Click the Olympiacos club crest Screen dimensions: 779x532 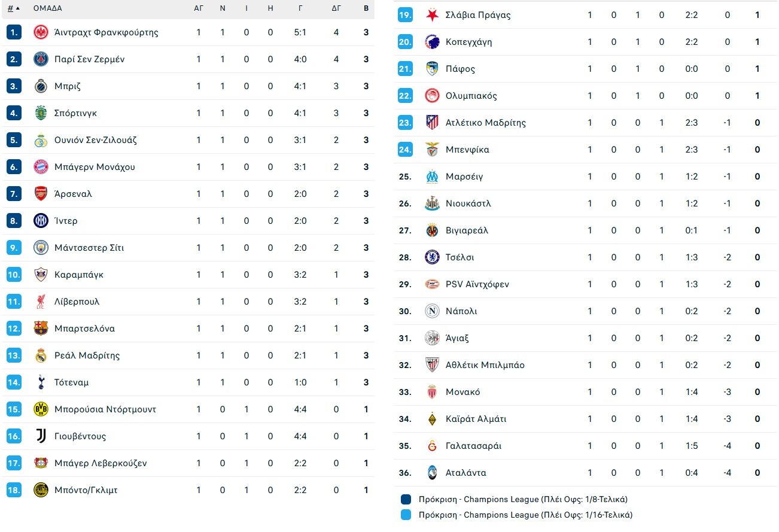(432, 96)
